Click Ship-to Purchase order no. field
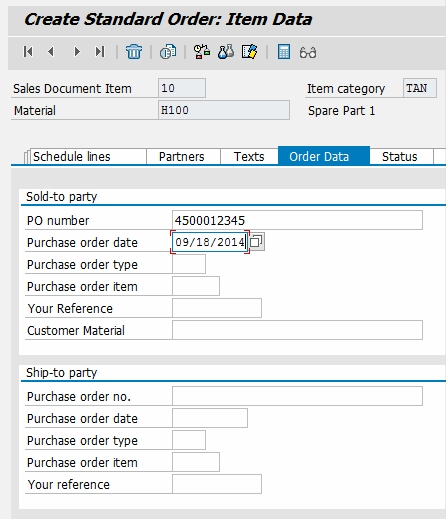This screenshot has height=519, width=446. (297, 396)
